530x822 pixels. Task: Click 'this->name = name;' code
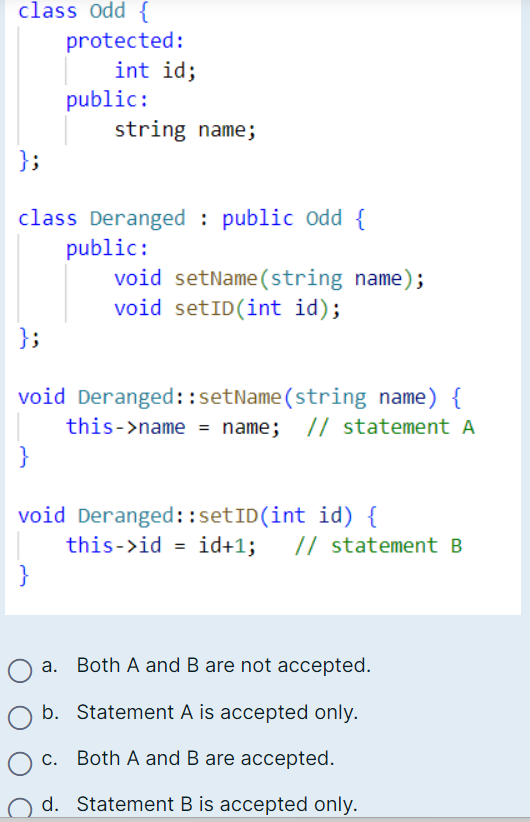pyautogui.click(x=173, y=427)
